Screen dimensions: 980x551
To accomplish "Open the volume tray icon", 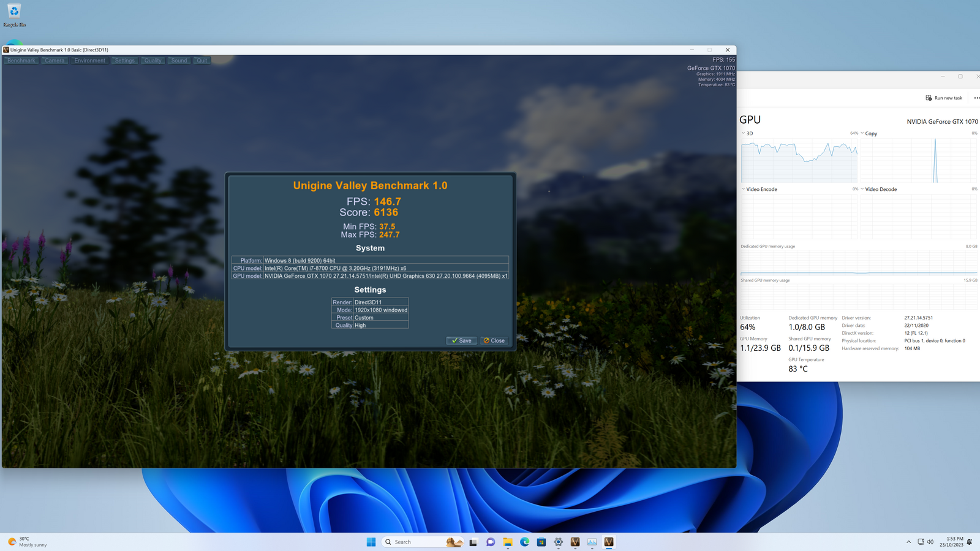I will tap(930, 542).
